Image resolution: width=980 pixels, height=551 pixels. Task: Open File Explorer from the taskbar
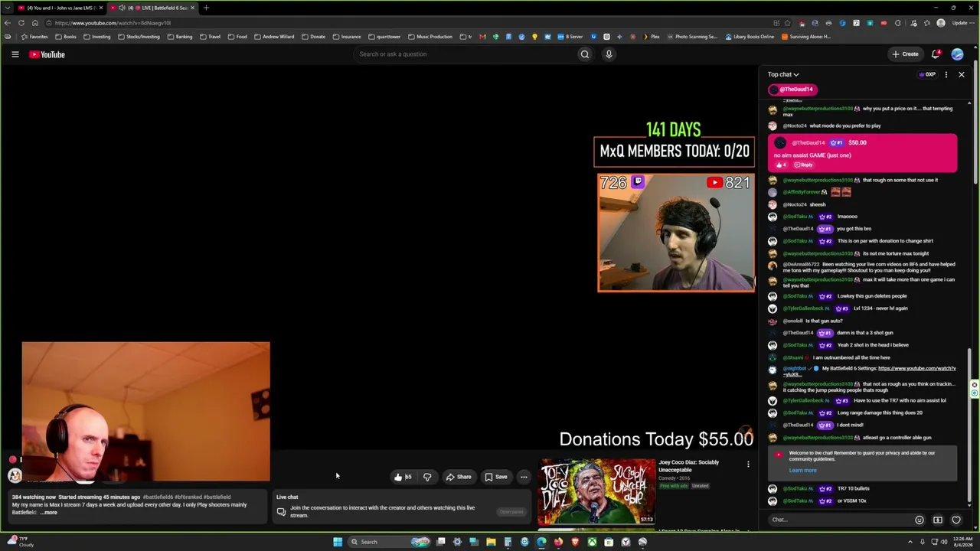coord(491,542)
